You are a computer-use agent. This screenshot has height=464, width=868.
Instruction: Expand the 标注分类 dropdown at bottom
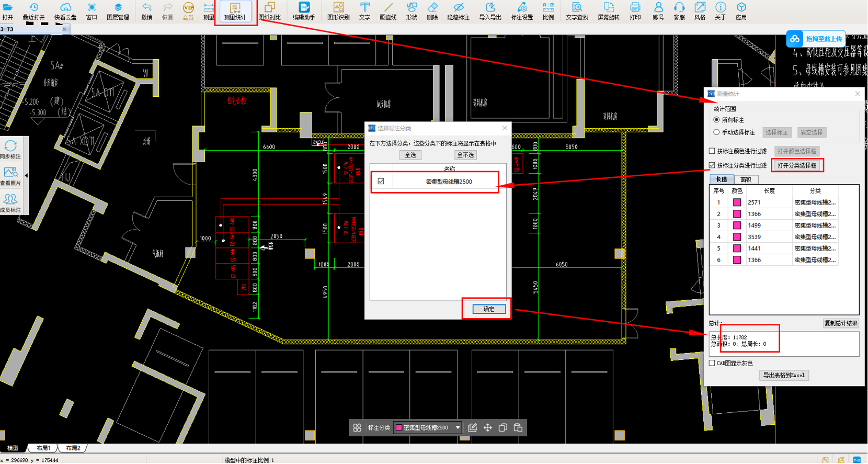(458, 428)
